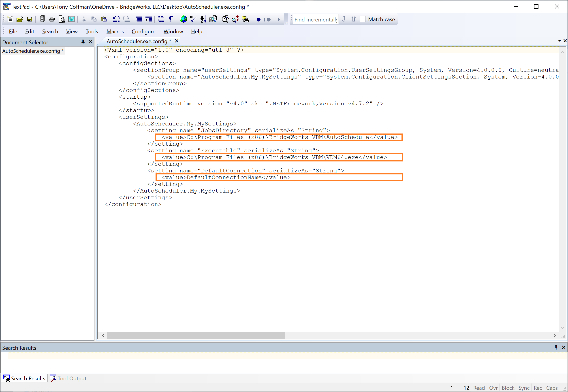Image resolution: width=568 pixels, height=392 pixels.
Task: Increase indent of selected lines
Action: 149,19
